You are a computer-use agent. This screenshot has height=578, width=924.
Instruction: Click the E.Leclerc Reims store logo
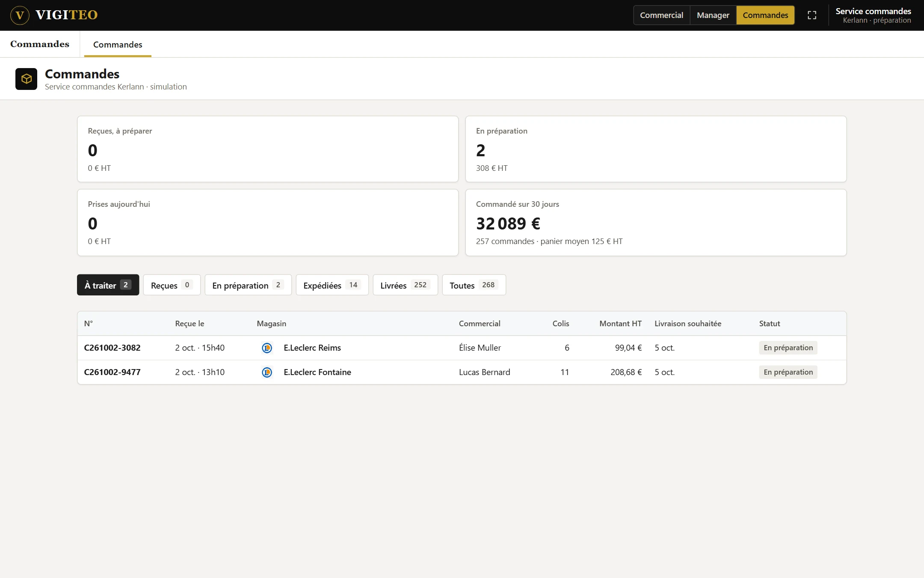267,348
